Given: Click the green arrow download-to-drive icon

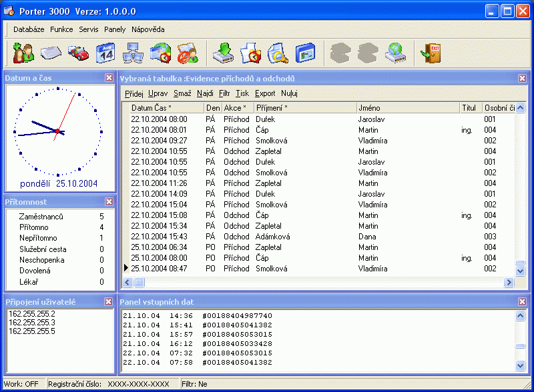Looking at the screenshot, I should [x=224, y=53].
